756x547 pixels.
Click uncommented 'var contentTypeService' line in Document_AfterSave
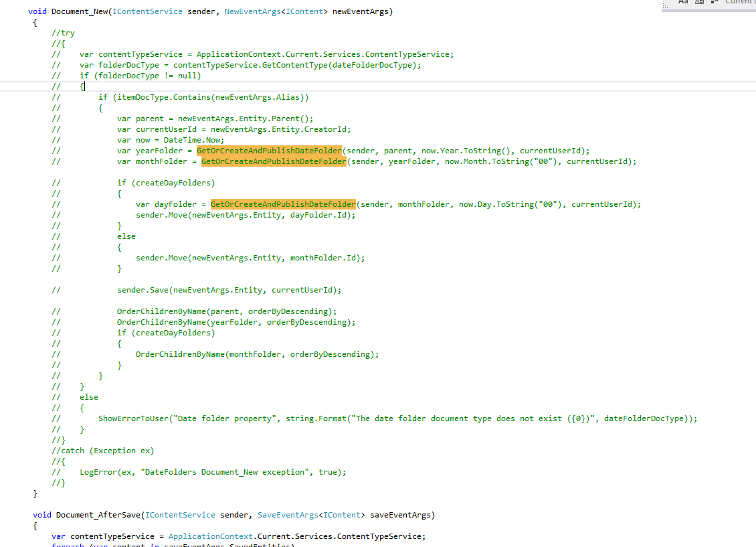[239, 536]
